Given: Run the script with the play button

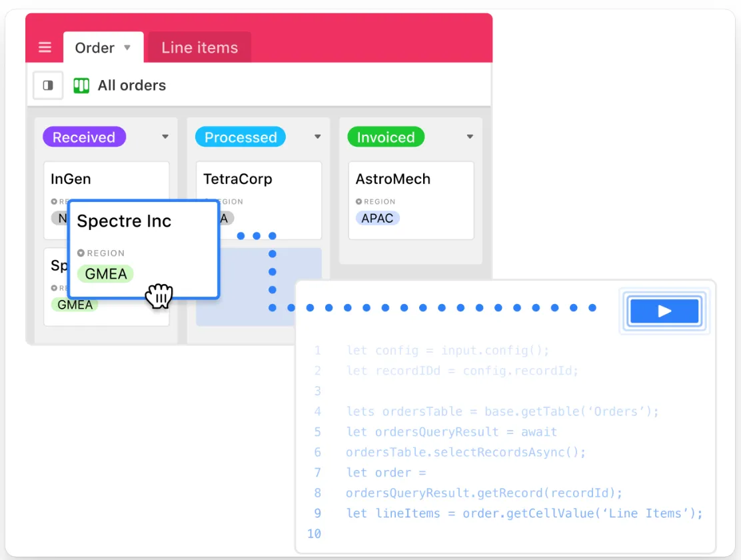Looking at the screenshot, I should 664,311.
